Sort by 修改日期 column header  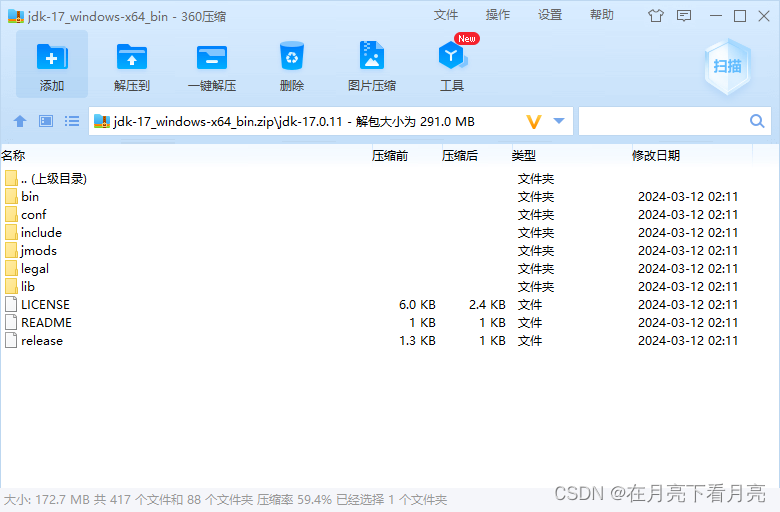point(656,156)
